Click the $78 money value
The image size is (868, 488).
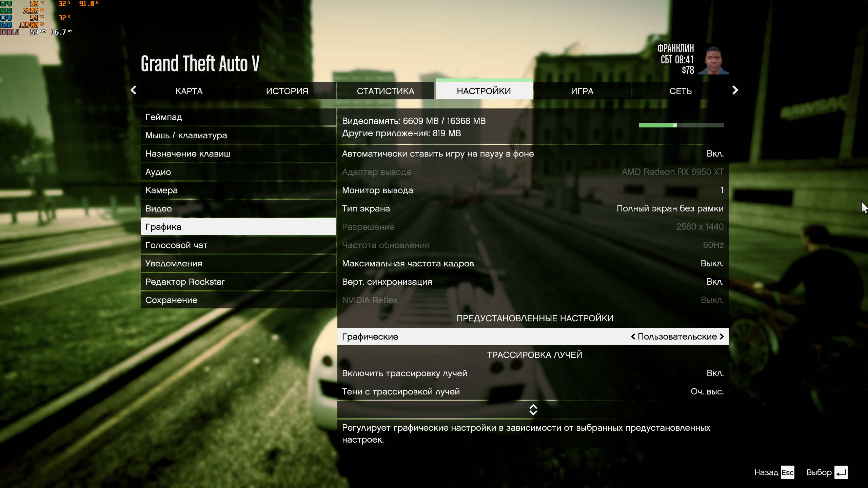pyautogui.click(x=688, y=70)
